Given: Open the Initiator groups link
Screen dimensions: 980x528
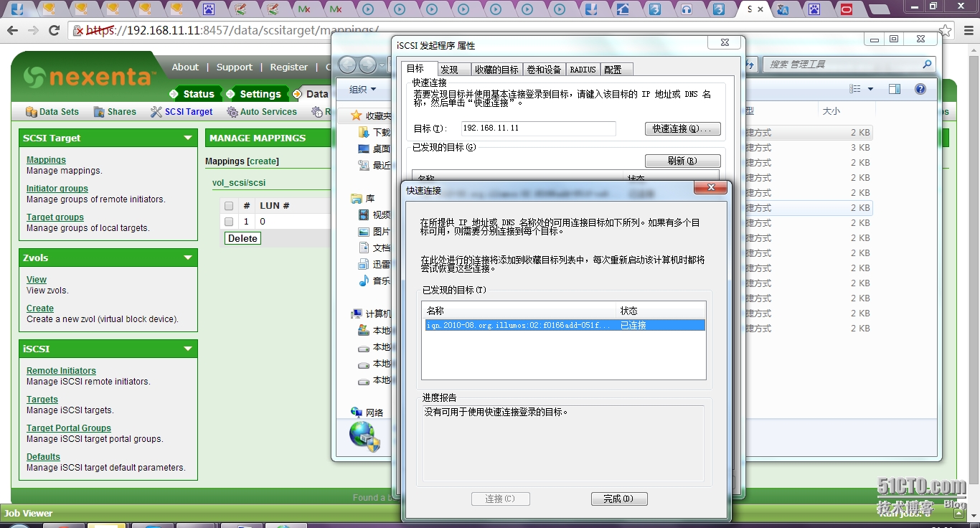Looking at the screenshot, I should [x=57, y=189].
